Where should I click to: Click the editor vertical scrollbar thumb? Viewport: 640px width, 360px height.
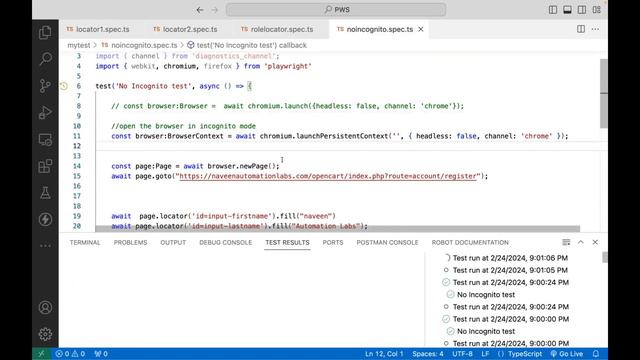pos(604,93)
